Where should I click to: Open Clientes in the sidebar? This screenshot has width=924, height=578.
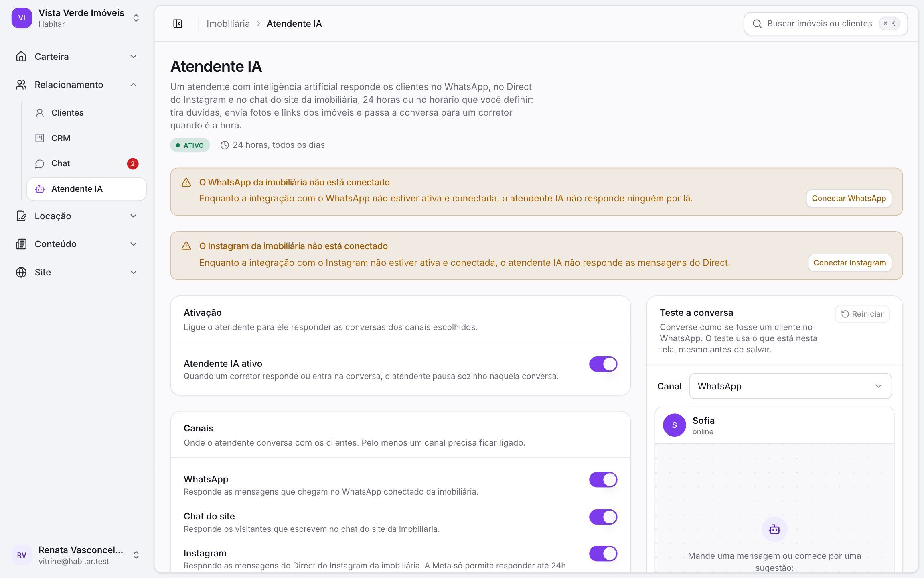click(x=87, y=113)
